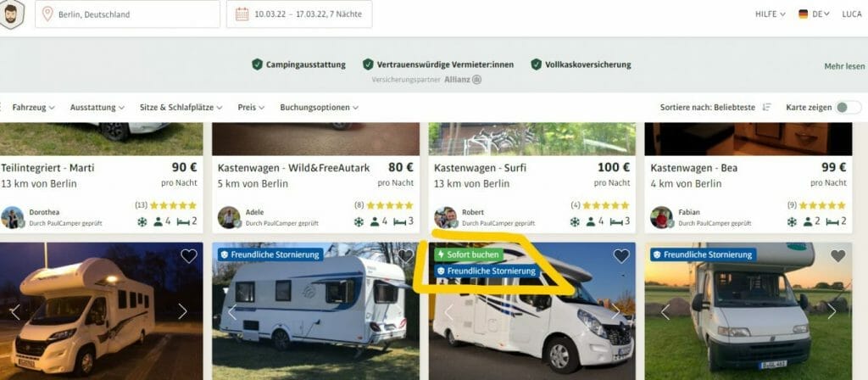Expand the Preis filter dropdown
The width and height of the screenshot is (868, 380).
pyautogui.click(x=251, y=108)
